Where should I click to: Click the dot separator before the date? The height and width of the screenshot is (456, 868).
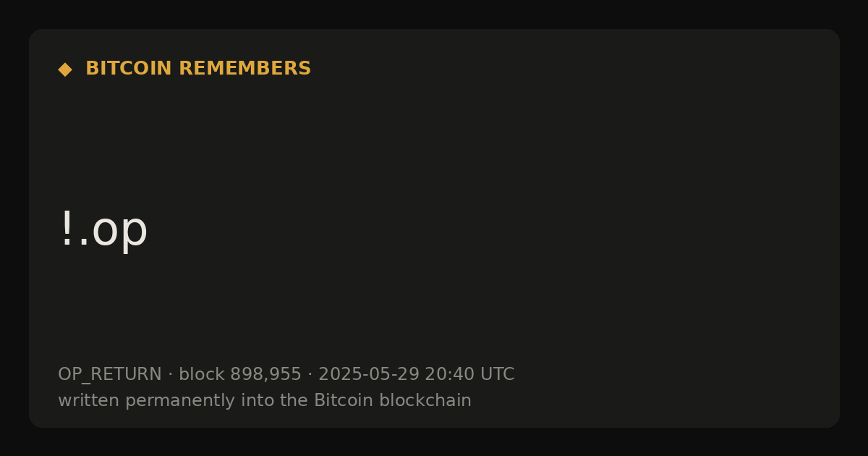point(310,375)
